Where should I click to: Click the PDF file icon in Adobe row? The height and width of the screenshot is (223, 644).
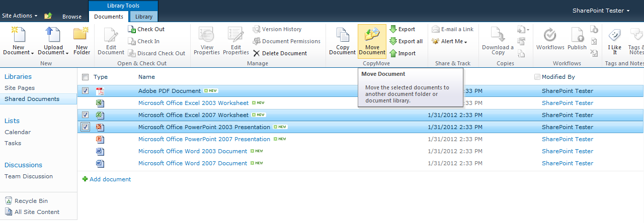[x=100, y=91]
